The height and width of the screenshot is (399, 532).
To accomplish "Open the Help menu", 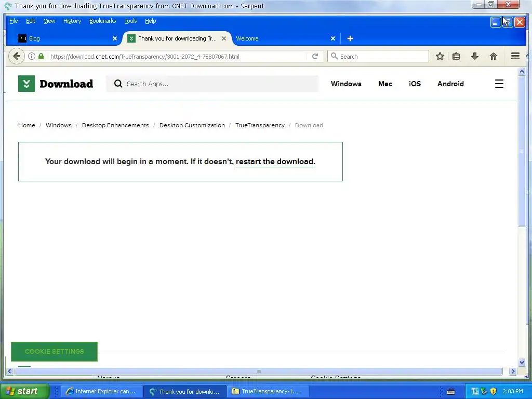I will 150,21.
